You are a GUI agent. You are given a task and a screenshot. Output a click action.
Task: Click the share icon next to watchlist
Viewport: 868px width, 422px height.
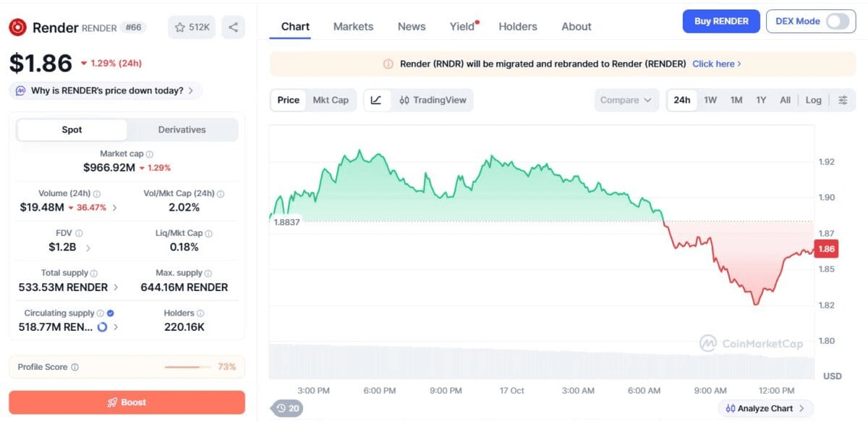[233, 28]
